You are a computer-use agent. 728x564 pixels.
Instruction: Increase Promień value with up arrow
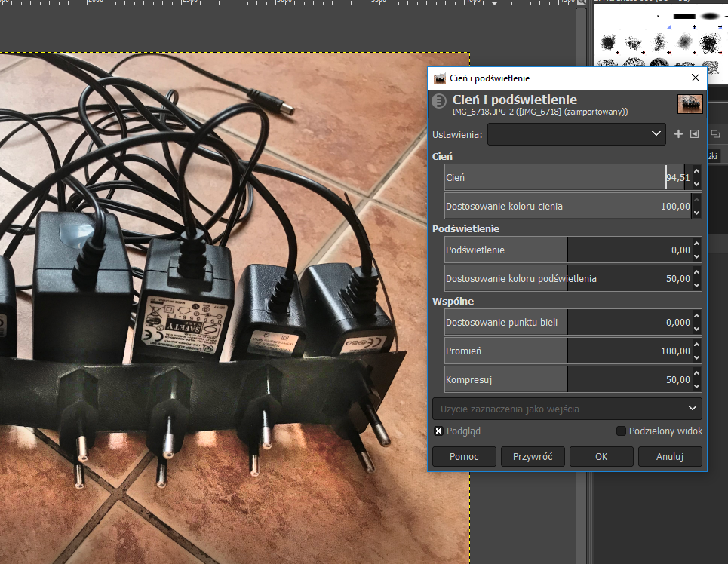click(x=696, y=345)
